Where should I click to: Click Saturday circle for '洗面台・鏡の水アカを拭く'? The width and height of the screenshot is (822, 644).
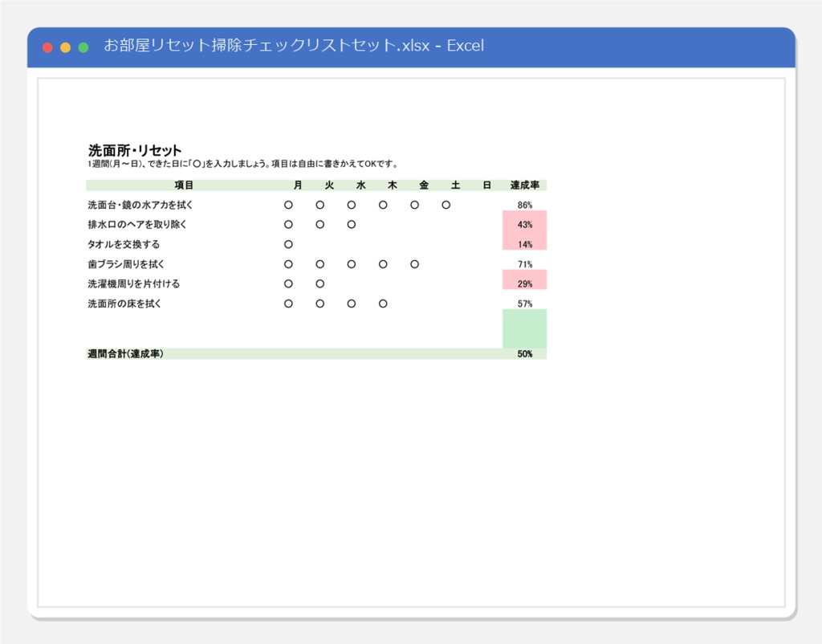(x=446, y=205)
